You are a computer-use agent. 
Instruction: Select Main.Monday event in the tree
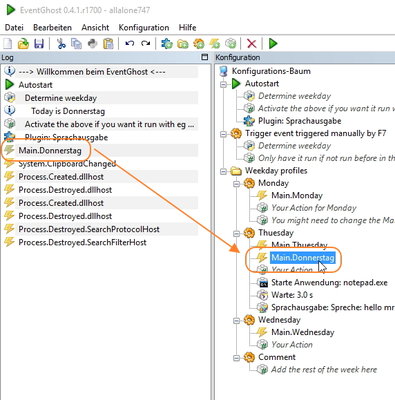pos(297,195)
